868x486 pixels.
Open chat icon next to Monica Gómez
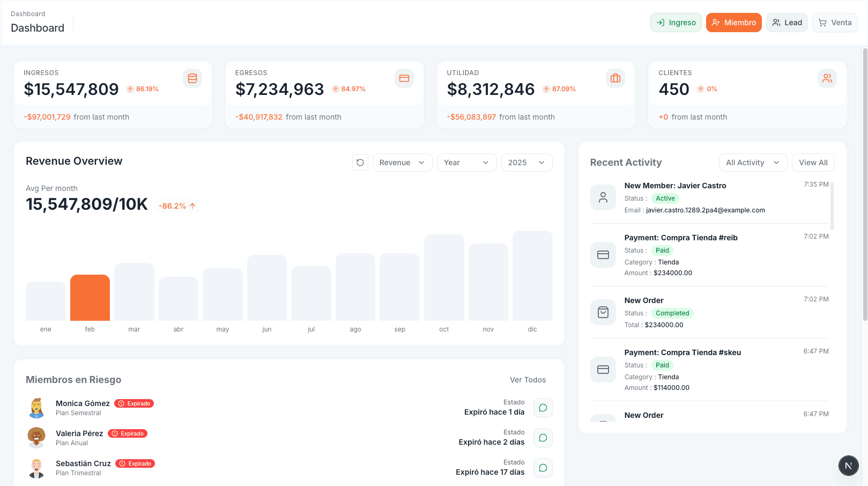pyautogui.click(x=543, y=408)
